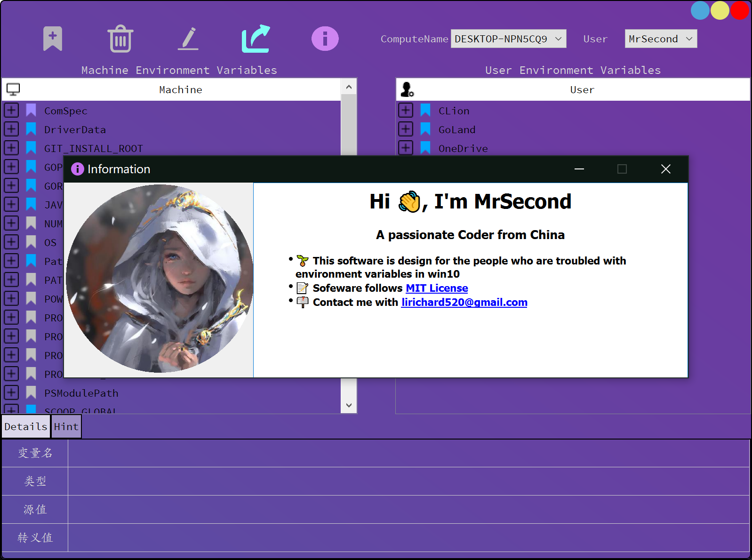Open the User MrSecond dropdown
This screenshot has height=560, width=752.
[x=661, y=39]
